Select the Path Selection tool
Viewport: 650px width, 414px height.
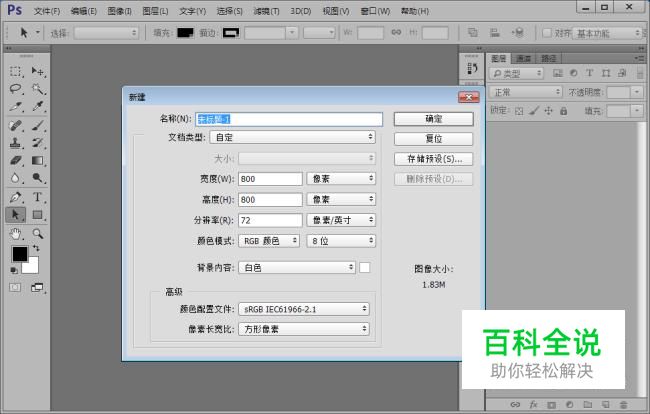[x=15, y=215]
